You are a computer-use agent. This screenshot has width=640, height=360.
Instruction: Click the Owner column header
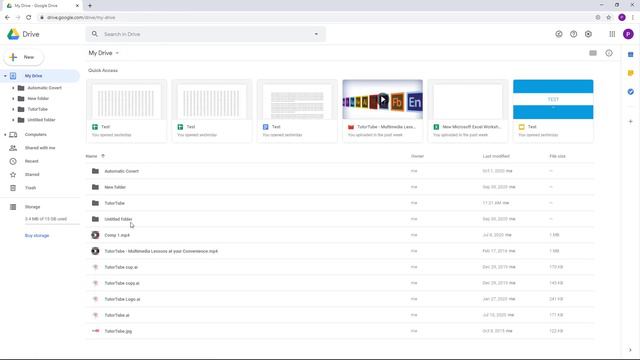417,156
